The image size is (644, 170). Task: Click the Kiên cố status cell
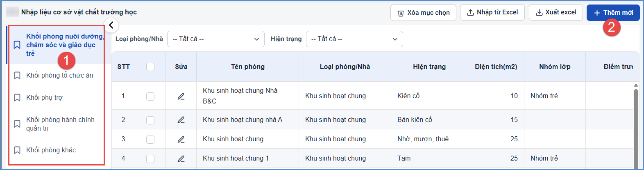pos(429,96)
